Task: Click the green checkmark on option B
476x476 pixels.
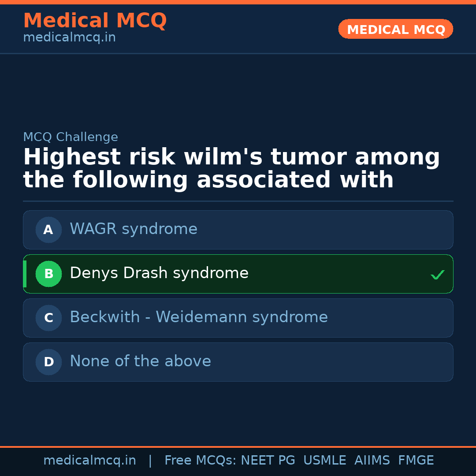Action: [437, 275]
